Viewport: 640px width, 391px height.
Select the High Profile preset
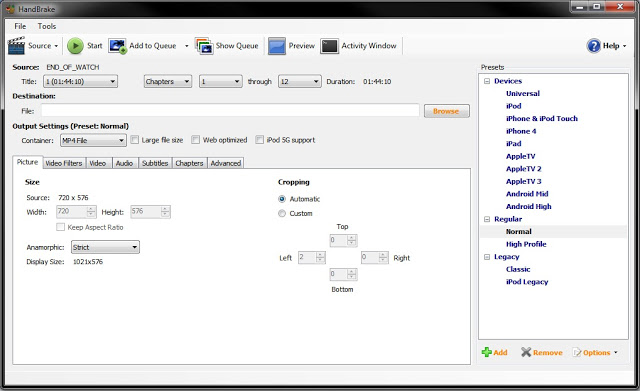[526, 244]
